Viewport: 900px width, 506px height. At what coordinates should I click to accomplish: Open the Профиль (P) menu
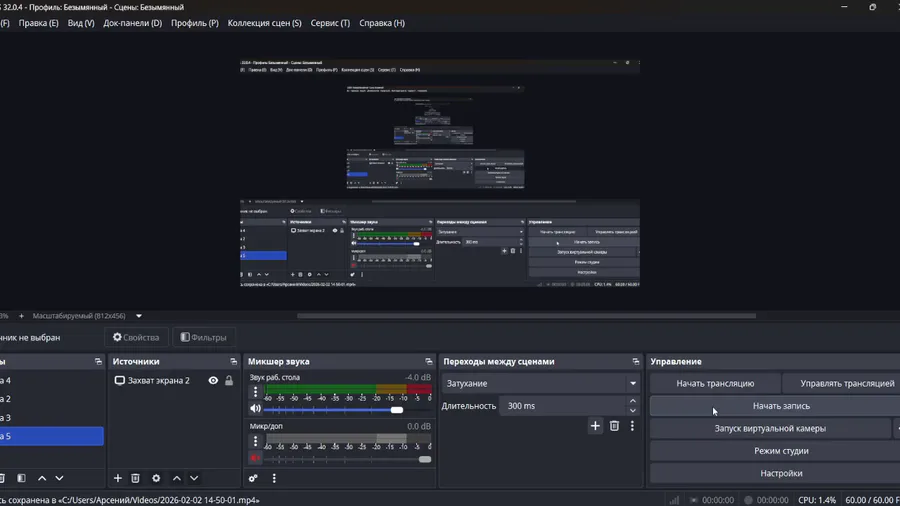click(x=195, y=23)
